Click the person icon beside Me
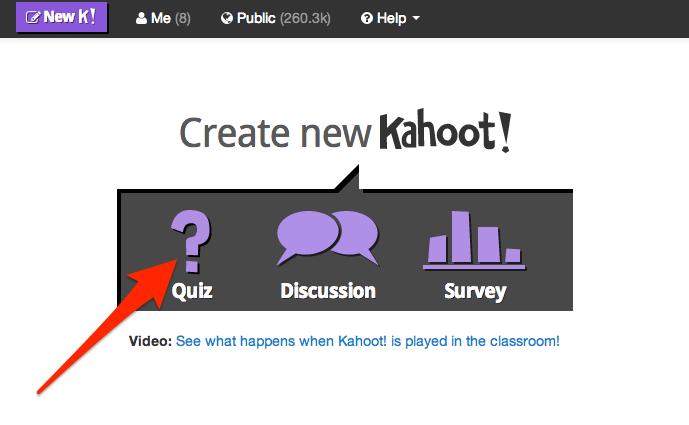 (x=141, y=18)
